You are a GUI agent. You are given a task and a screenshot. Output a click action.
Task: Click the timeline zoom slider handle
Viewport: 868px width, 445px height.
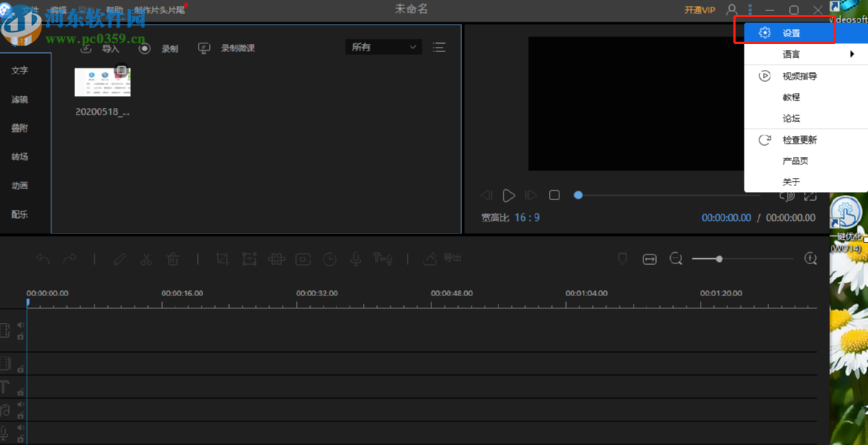pos(718,259)
